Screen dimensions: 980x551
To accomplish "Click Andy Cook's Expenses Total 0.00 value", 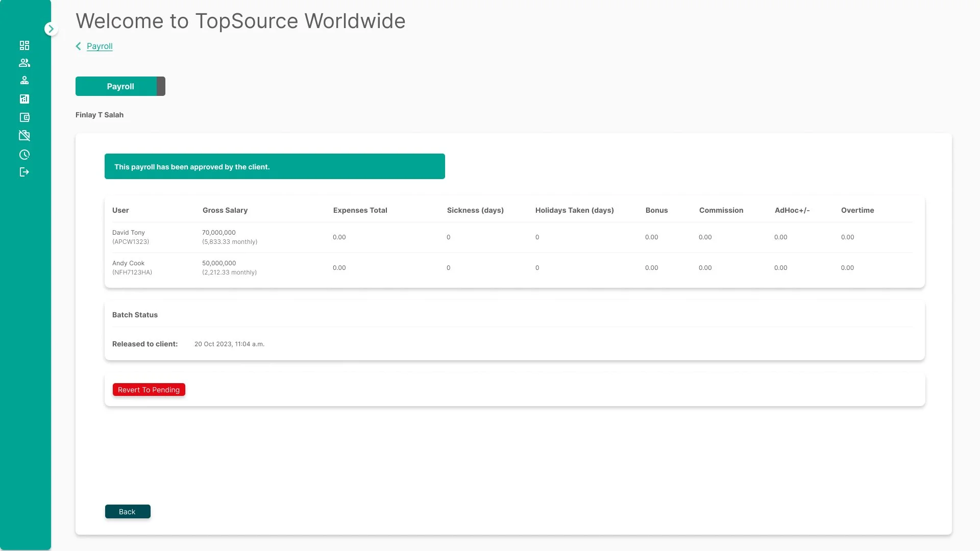I will point(339,268).
